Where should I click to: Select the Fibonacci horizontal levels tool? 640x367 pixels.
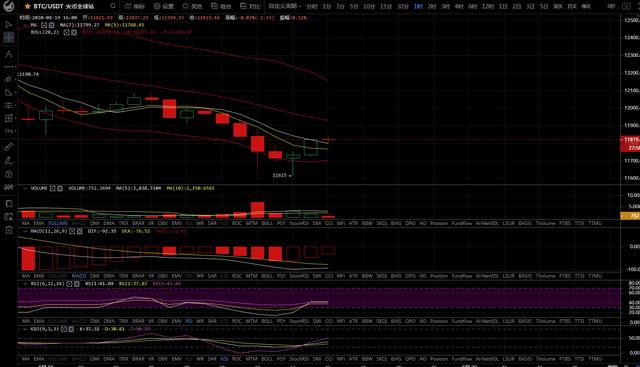[x=9, y=105]
